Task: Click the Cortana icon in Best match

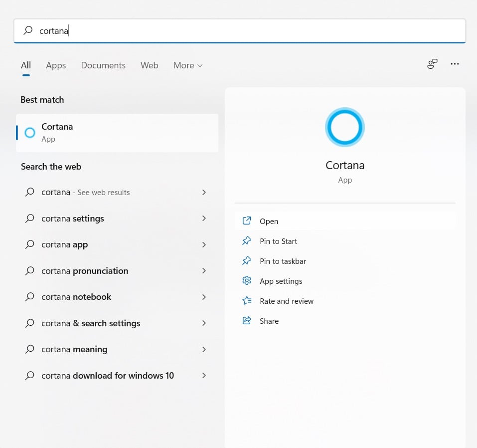Action: click(30, 133)
